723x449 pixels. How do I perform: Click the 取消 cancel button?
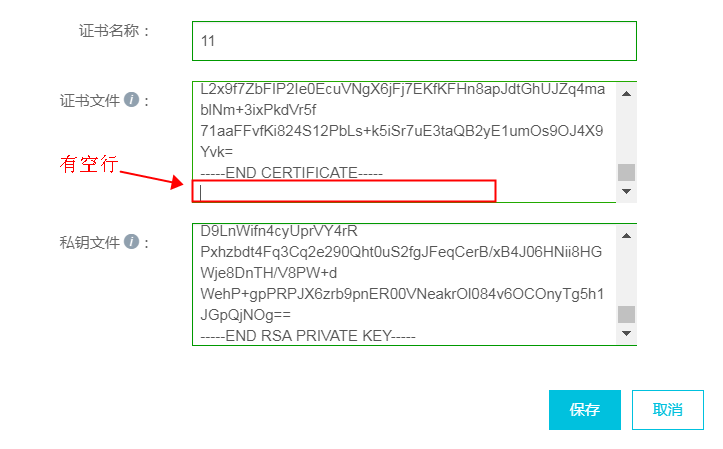coord(668,410)
